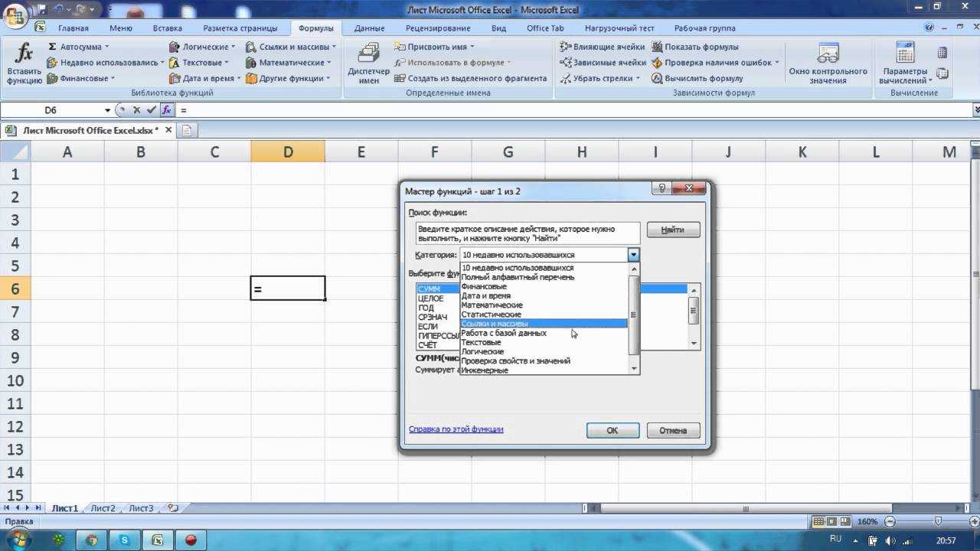Click the Chrome taskbar icon
Image resolution: width=980 pixels, height=551 pixels.
click(x=91, y=540)
